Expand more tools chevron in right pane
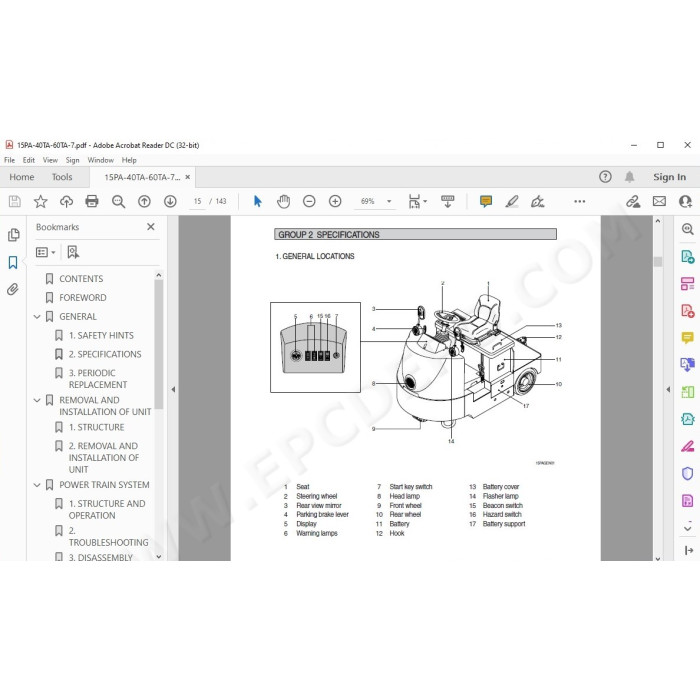700x700 pixels. pos(688,529)
